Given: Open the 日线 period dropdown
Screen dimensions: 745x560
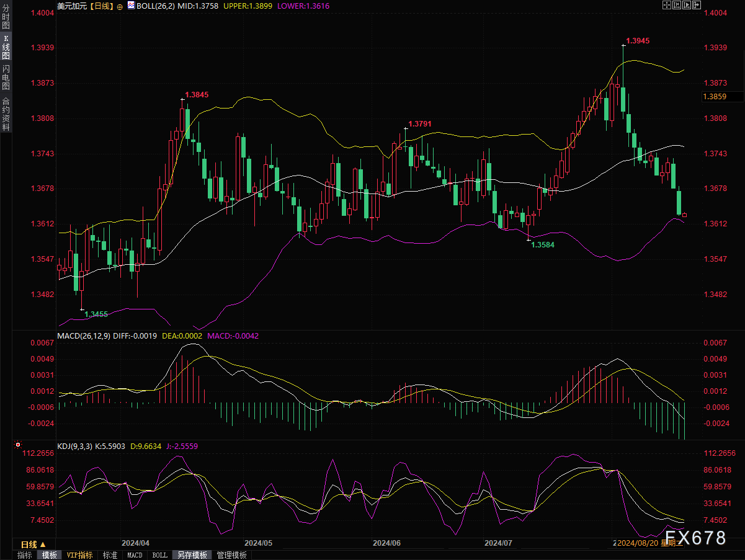Looking at the screenshot, I should pos(33,544).
